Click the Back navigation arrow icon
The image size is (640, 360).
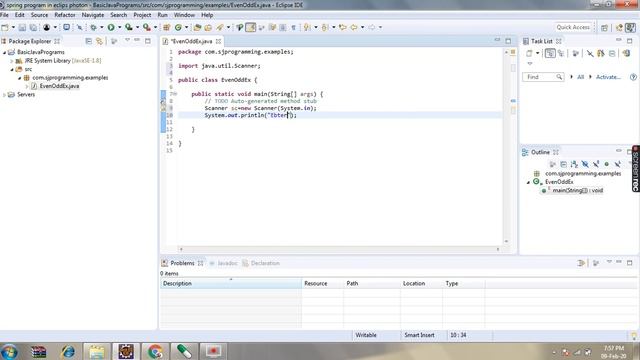pyautogui.click(x=354, y=27)
